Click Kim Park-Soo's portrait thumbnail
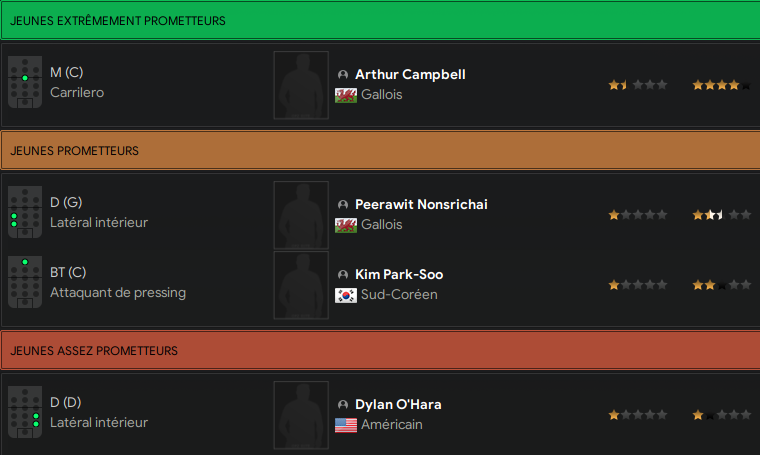 [x=301, y=285]
